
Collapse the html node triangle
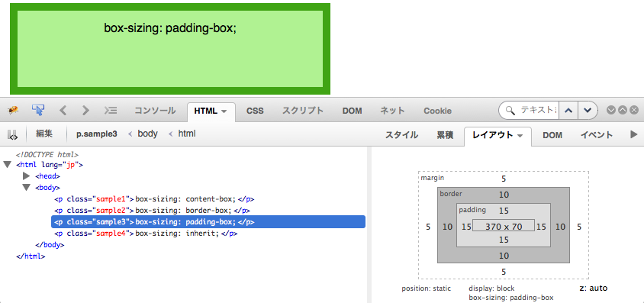point(7,165)
